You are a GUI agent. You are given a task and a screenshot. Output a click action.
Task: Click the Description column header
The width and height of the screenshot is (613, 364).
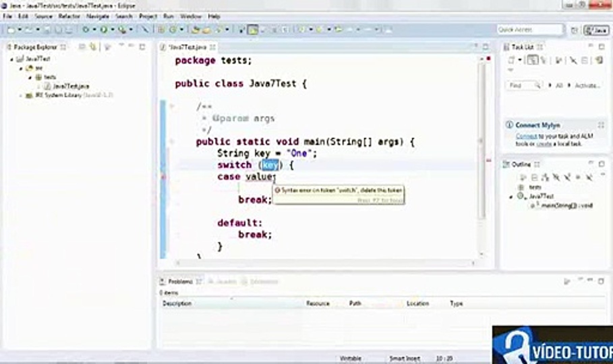coord(232,304)
